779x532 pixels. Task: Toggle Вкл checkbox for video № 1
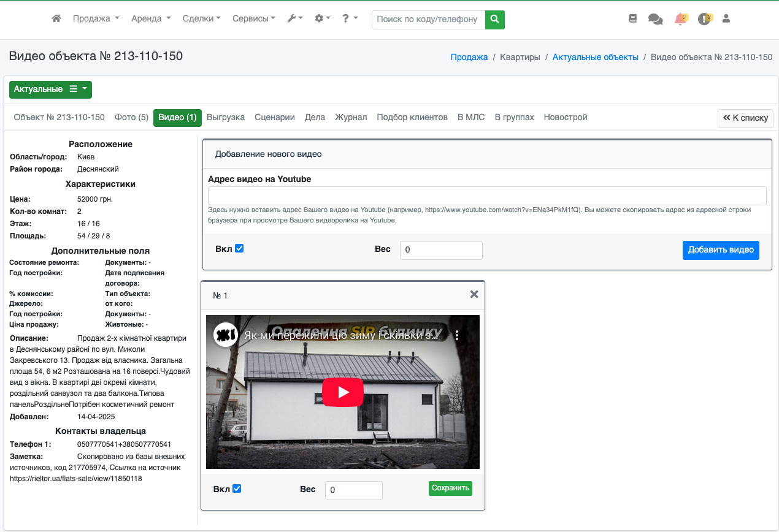(x=237, y=488)
